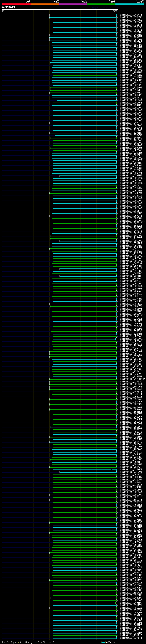This screenshot has width=146, height=644.
Task: Click the UniRef100_P19854 label
Action: tap(131, 376)
